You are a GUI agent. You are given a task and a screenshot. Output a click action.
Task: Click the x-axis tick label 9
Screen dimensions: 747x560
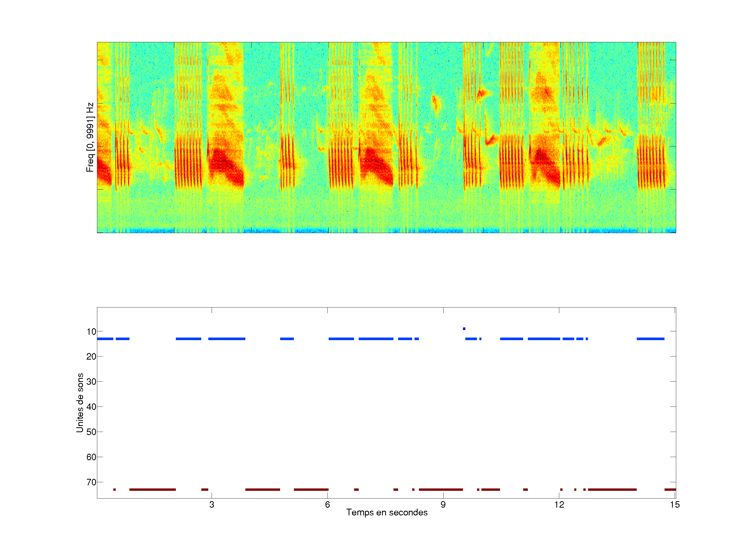tap(443, 505)
